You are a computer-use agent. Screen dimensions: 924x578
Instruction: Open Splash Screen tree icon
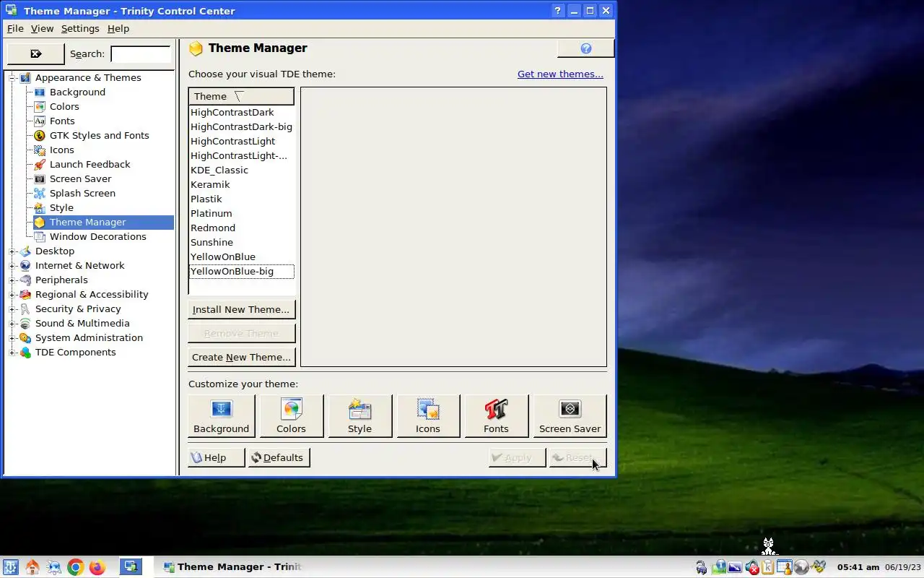pos(40,193)
